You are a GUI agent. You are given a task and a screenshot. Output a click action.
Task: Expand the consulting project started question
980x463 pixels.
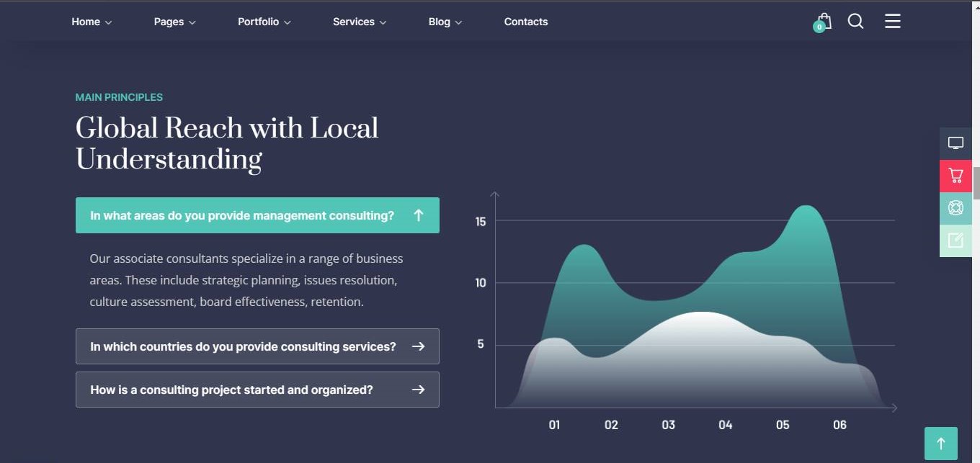click(257, 390)
